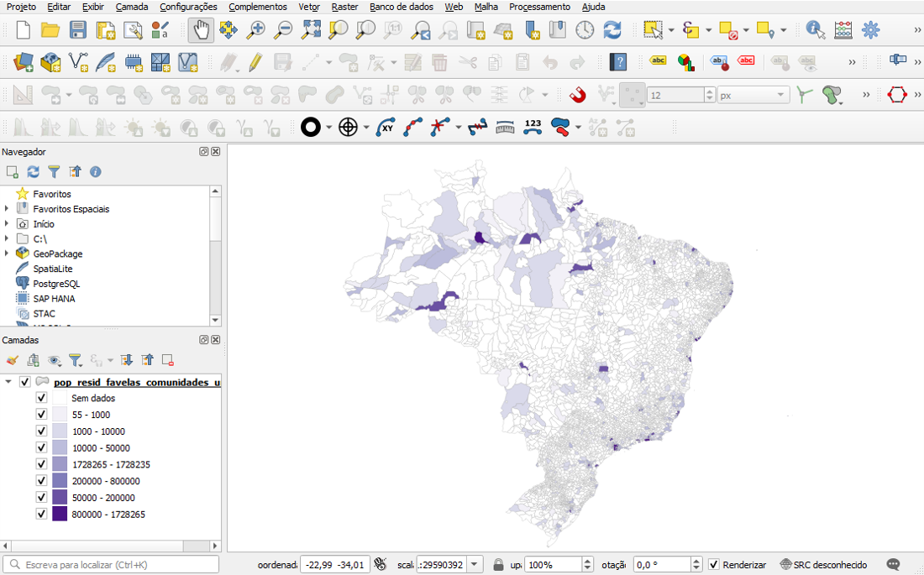
Task: Open the Raster menu
Action: 344,7
